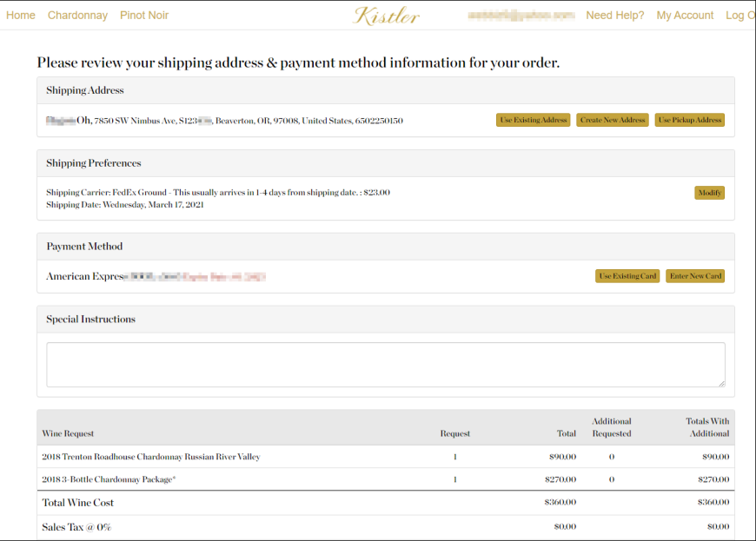This screenshot has width=756, height=541.
Task: Click the Additional Requested column header
Action: pos(612,427)
